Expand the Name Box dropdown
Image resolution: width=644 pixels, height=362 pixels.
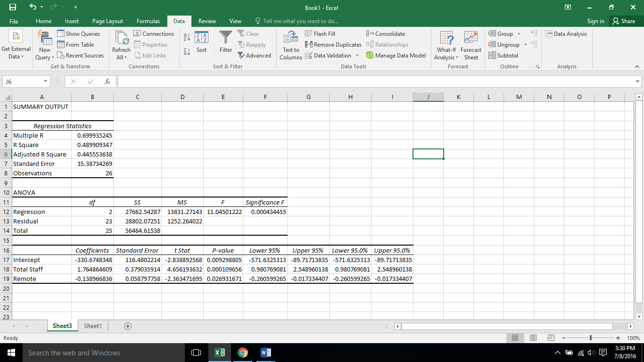(45, 82)
